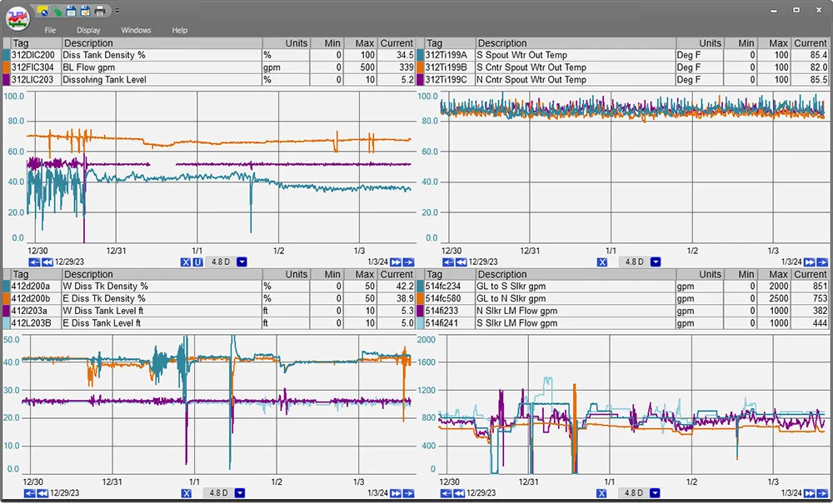Open the Display menu
Image resolution: width=833 pixels, height=504 pixels.
click(88, 30)
